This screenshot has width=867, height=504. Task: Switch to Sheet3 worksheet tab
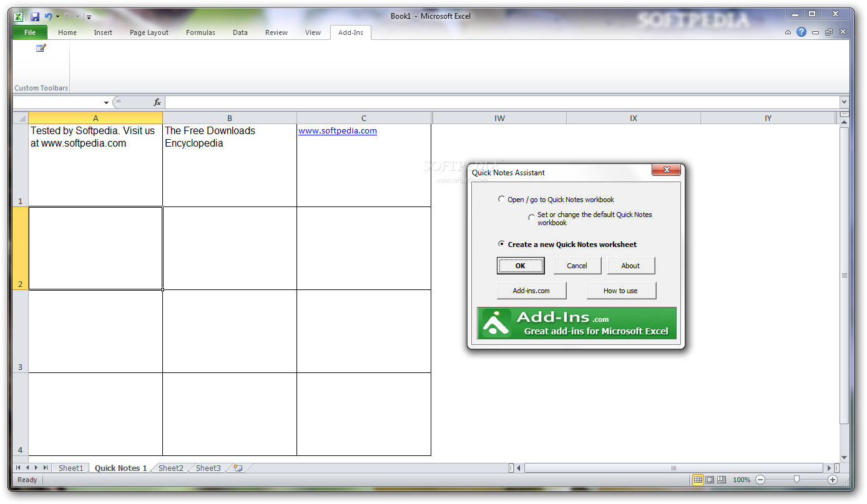(208, 468)
